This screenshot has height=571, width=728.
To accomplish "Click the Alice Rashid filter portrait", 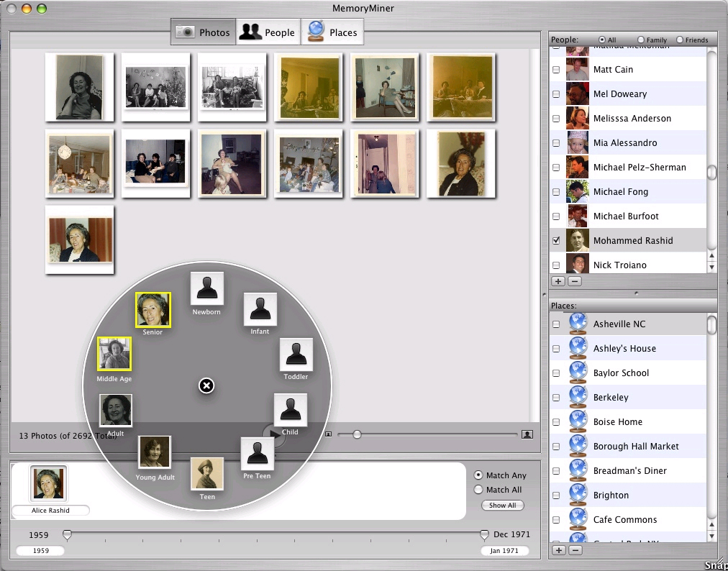I will 49,483.
